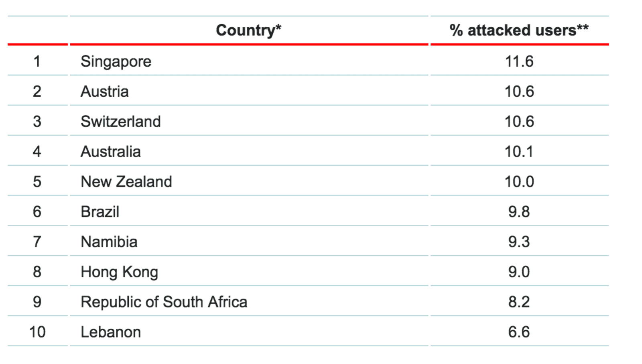The image size is (642, 364).
Task: Click Singapore's 11.6 percentage value
Action: [519, 61]
